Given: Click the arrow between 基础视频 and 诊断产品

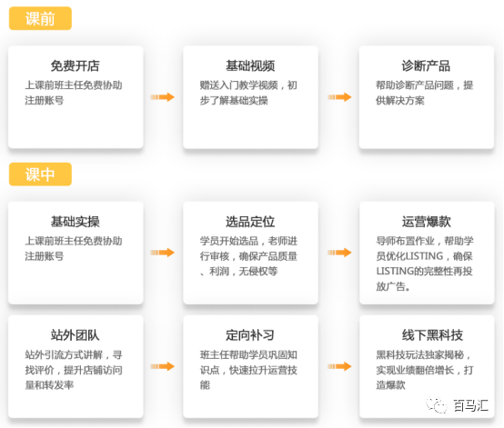Looking at the screenshot, I should point(339,97).
